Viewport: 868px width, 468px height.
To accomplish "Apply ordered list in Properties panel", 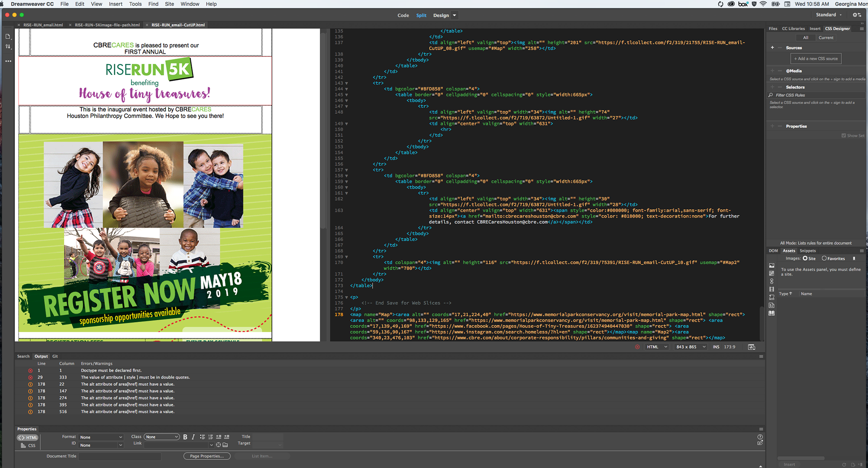I will [x=210, y=437].
